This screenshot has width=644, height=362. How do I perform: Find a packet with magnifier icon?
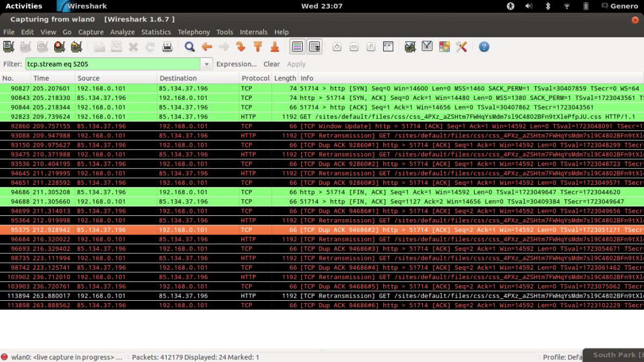click(x=189, y=47)
